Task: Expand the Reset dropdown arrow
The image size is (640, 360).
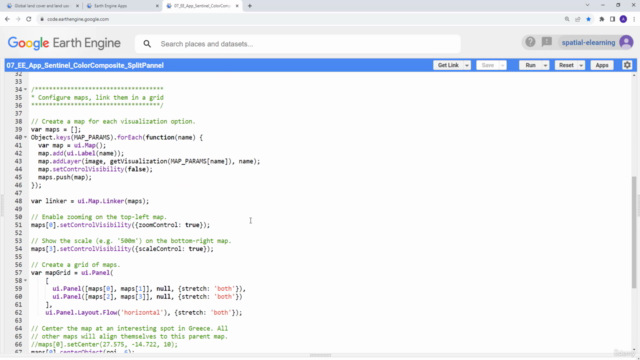Action: point(581,65)
